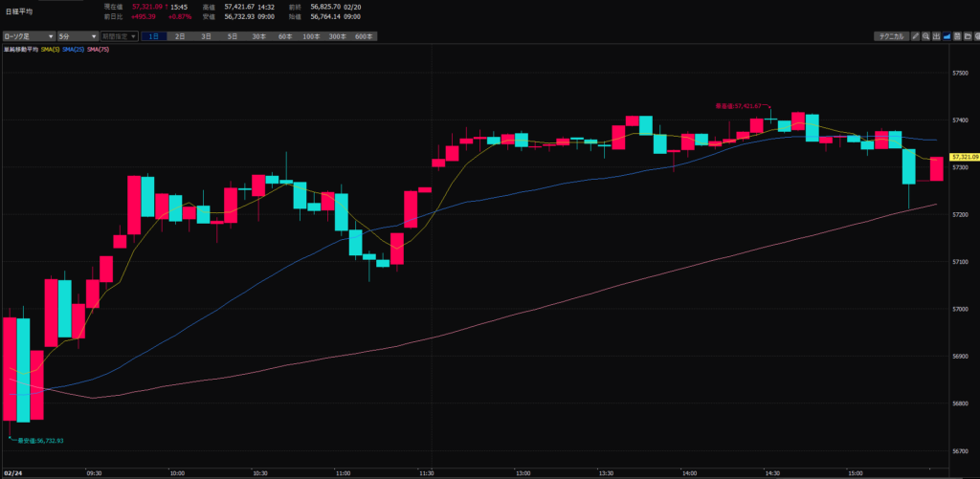The width and height of the screenshot is (980, 479).
Task: Click the yellow SMA(5) legend label
Action: click(51, 49)
